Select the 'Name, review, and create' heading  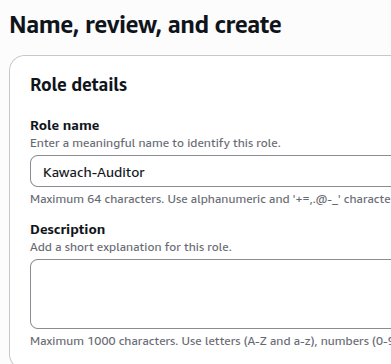pyautogui.click(x=145, y=25)
